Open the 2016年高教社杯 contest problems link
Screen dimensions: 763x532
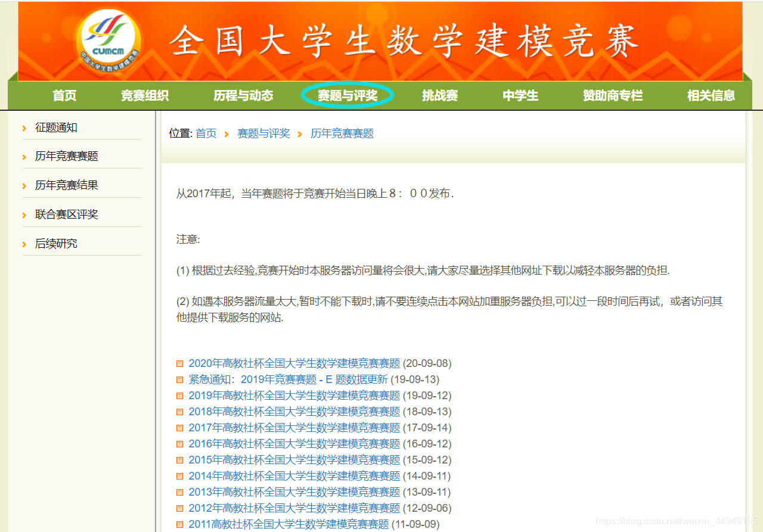(294, 444)
